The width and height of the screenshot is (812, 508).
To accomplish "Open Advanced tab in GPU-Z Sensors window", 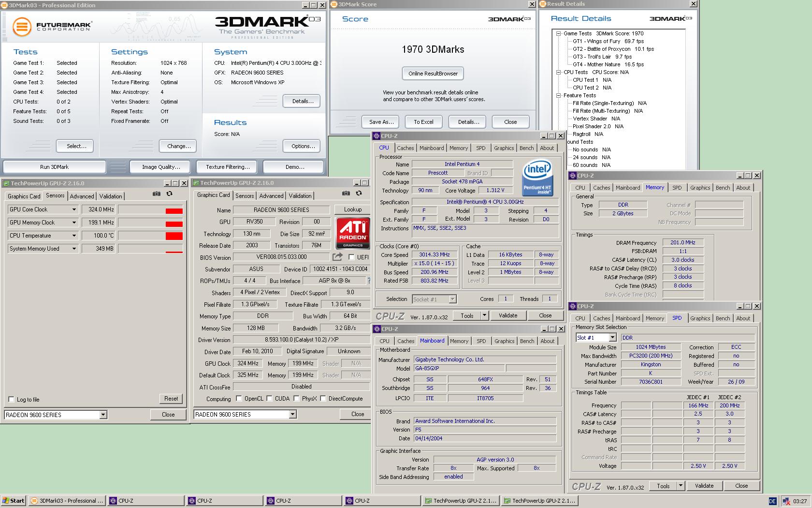I will (x=82, y=196).
